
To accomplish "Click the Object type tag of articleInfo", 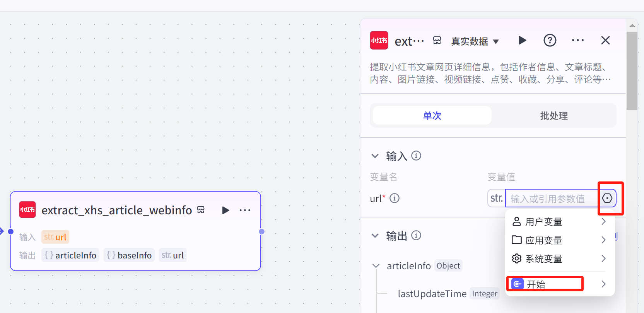I will [x=448, y=266].
